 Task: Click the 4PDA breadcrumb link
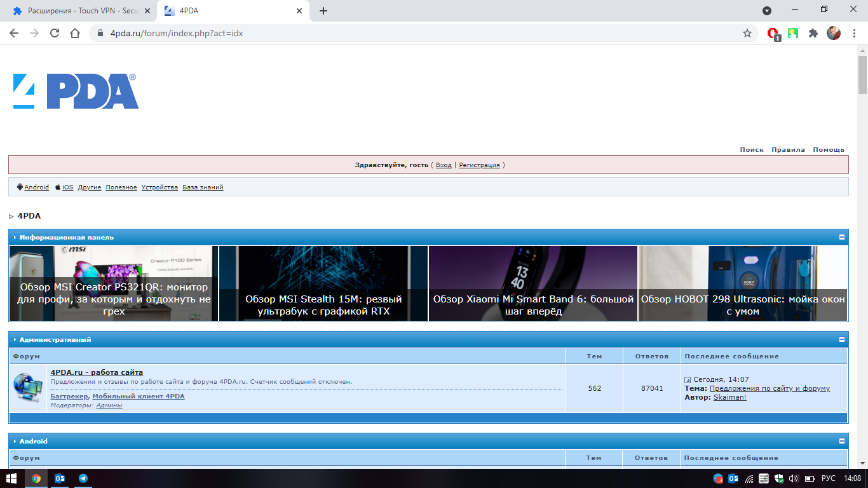(x=29, y=216)
